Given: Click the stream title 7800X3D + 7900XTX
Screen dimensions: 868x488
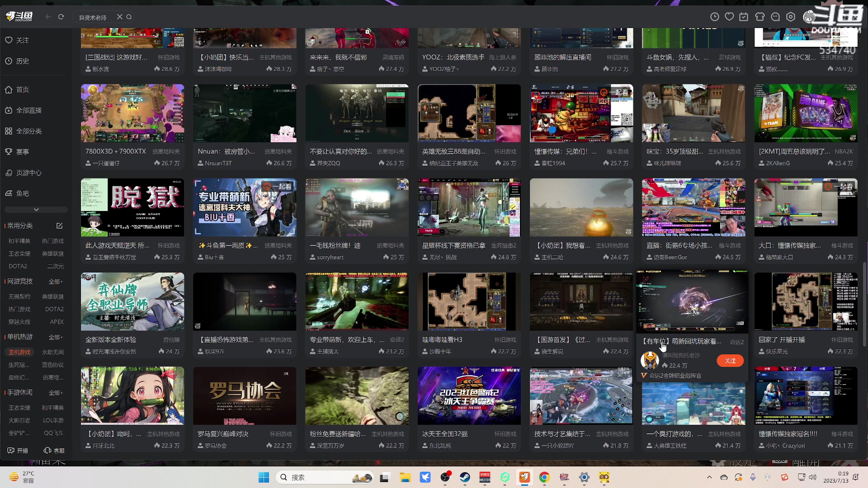Looking at the screenshot, I should pyautogui.click(x=116, y=151).
